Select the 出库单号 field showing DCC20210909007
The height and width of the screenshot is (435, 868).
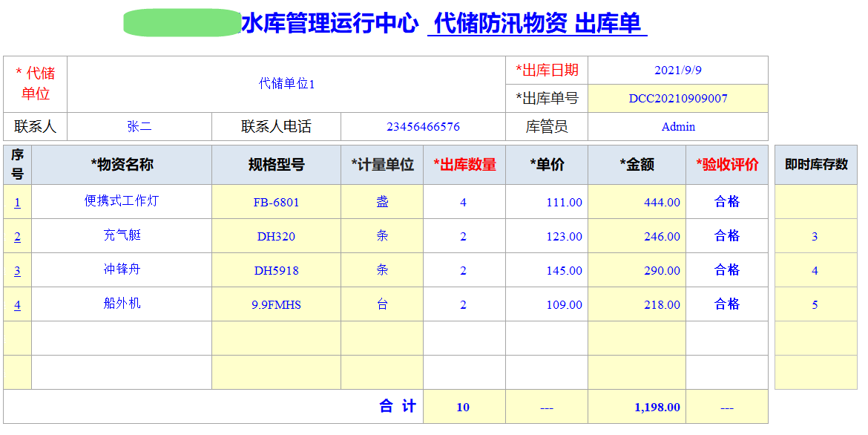point(679,97)
